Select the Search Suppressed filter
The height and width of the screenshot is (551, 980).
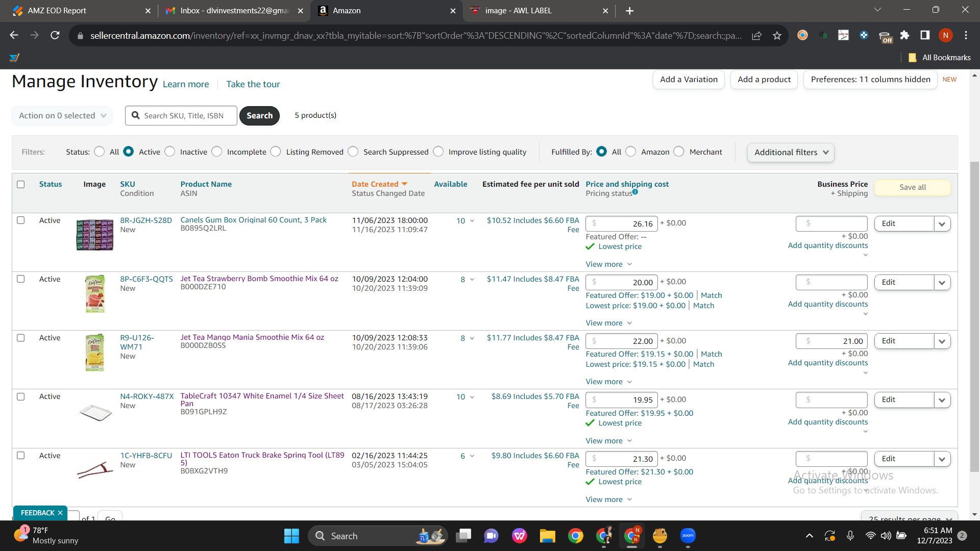353,152
